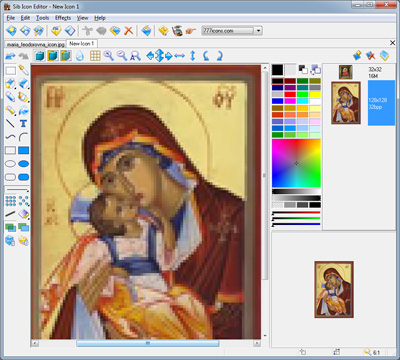
Task: Pick the yellow palette swatch
Action: pyautogui.click(x=315, y=94)
